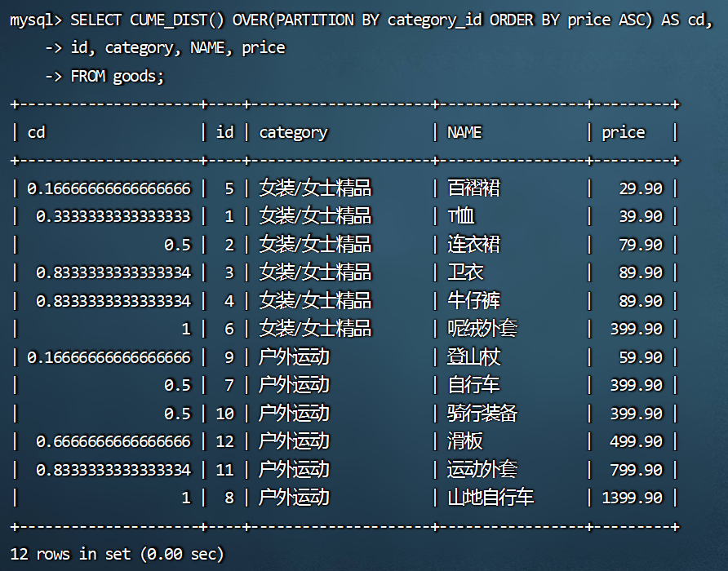The width and height of the screenshot is (728, 571).
Task: Select the 百褶裙 name cell
Action: point(473,188)
